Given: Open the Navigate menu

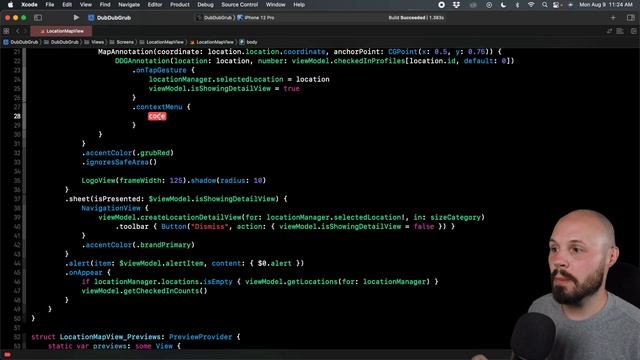Looking at the screenshot, I should coord(129,4).
